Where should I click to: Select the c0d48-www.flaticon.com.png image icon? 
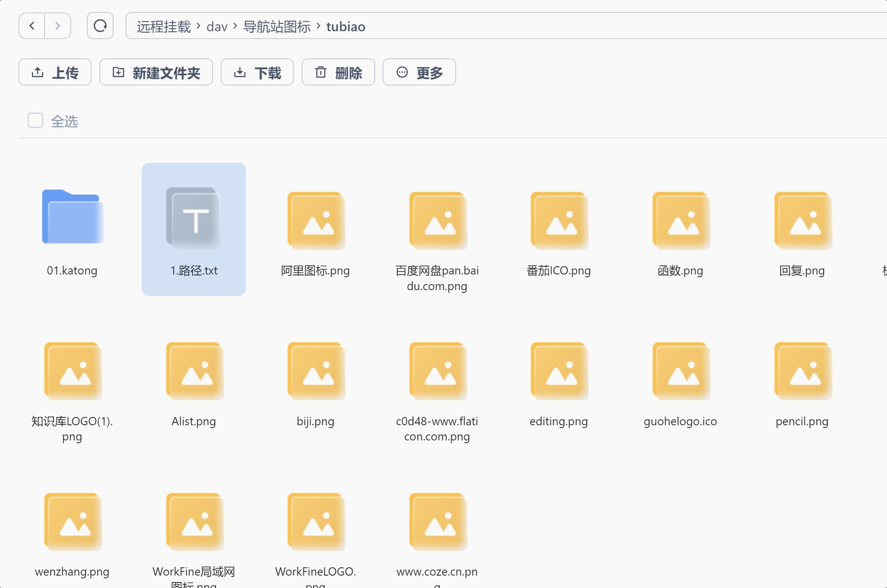pos(438,371)
